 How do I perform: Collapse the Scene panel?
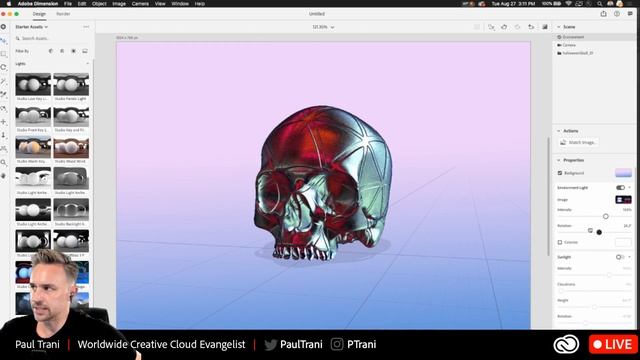pyautogui.click(x=559, y=27)
